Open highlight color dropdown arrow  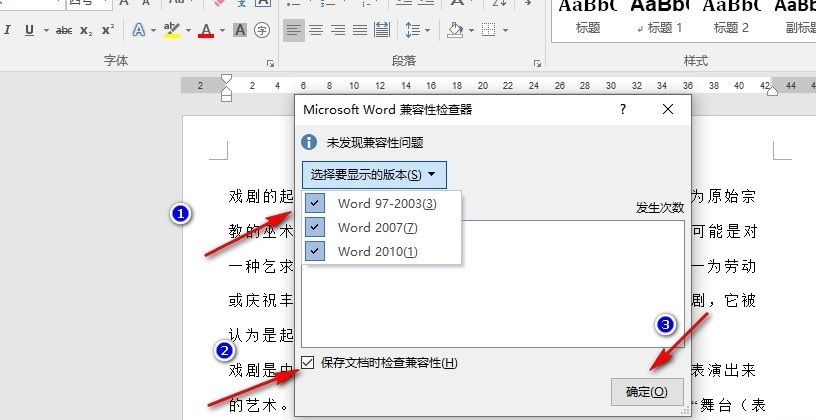click(188, 30)
